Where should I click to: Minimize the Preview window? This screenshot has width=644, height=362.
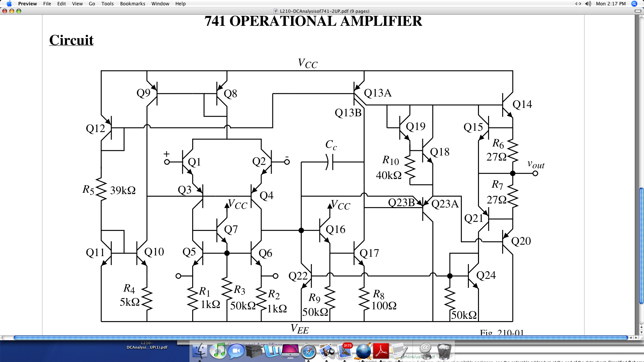12,11
